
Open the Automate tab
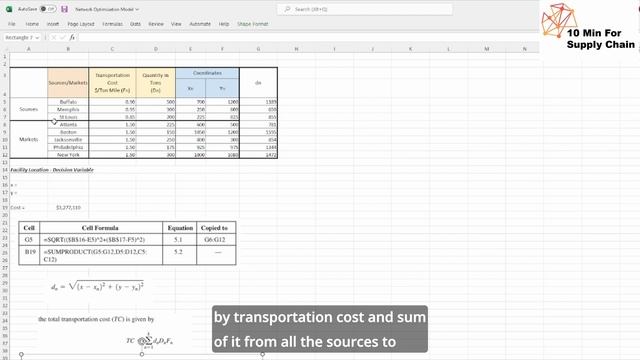[x=200, y=24]
